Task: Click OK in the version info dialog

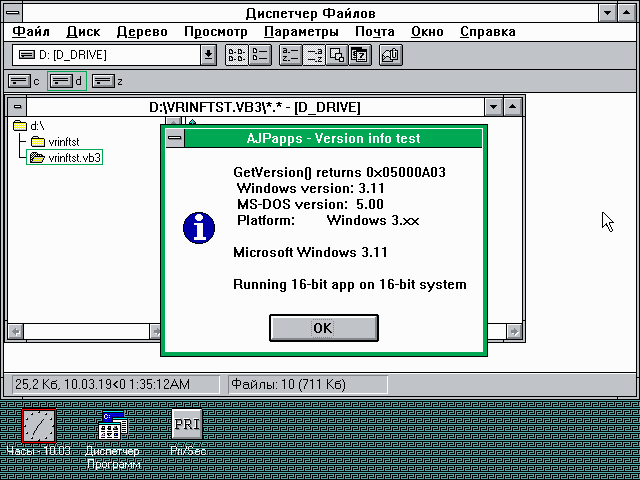Action: click(324, 328)
